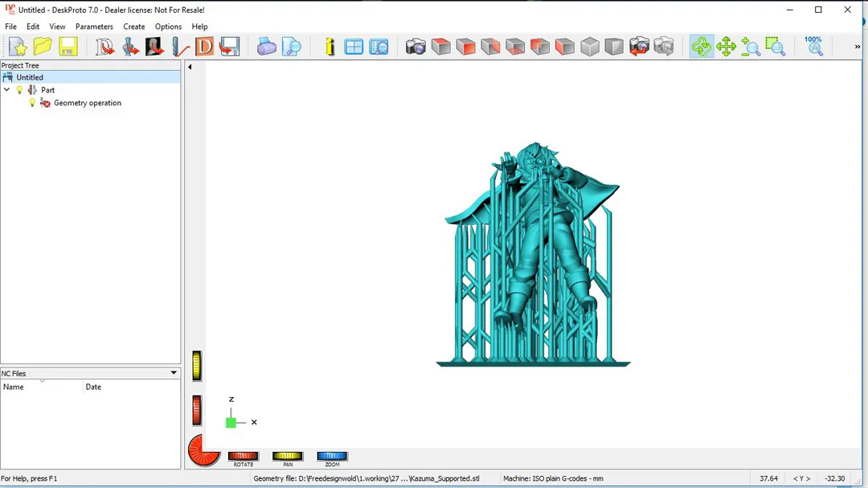Expand the toolbar overflow chevron
This screenshot has height=488, width=868.
pos(857,47)
